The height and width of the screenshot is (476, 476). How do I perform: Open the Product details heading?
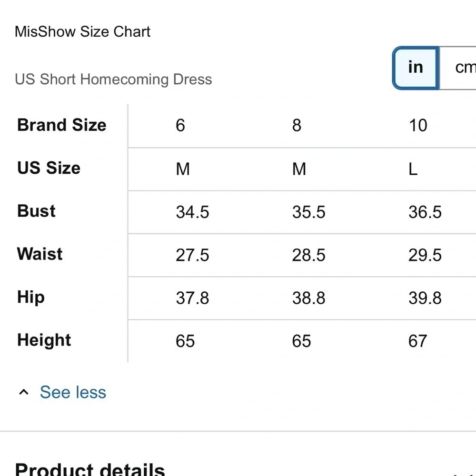(90, 469)
